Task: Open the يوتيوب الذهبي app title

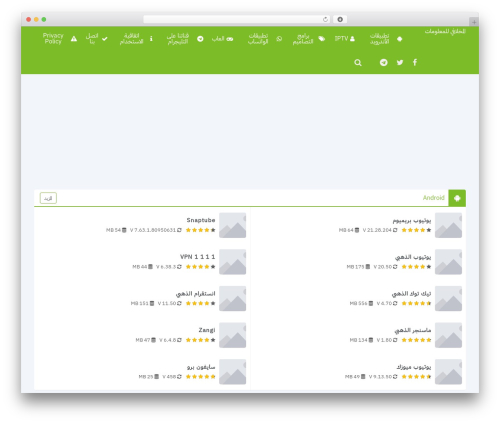Action: 413,257
